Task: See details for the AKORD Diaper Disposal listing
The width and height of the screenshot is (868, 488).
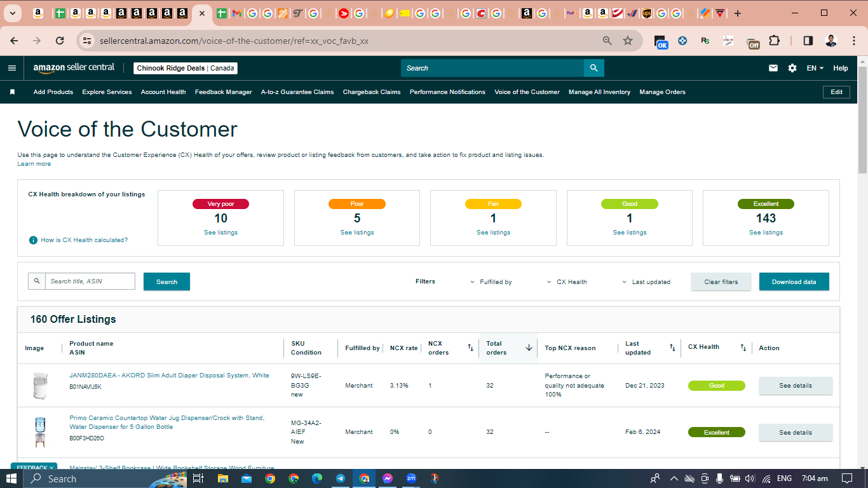Action: 796,386
